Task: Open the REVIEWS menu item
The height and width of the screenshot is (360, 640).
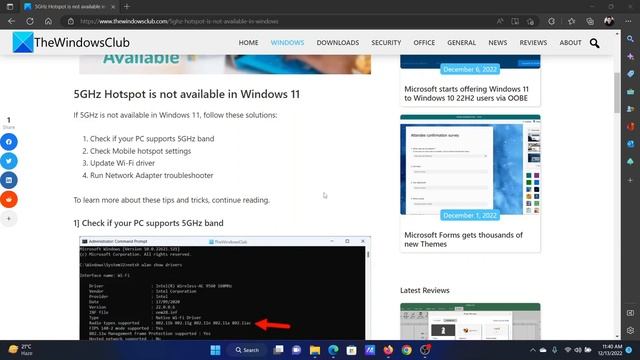Action: pyautogui.click(x=533, y=42)
